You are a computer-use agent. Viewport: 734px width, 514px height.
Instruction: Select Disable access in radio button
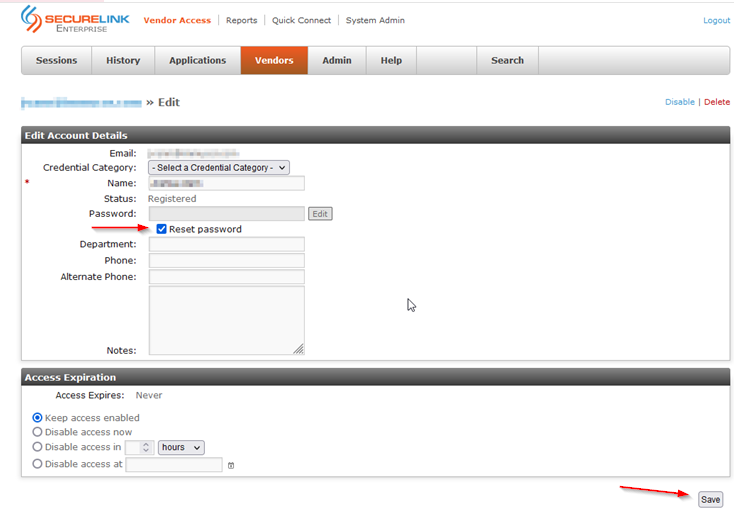coord(37,447)
